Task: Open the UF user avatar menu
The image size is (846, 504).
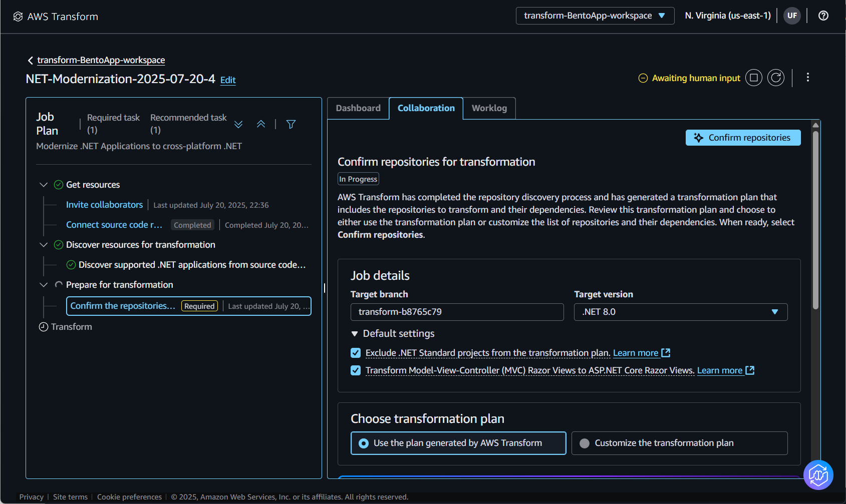Action: pyautogui.click(x=792, y=16)
